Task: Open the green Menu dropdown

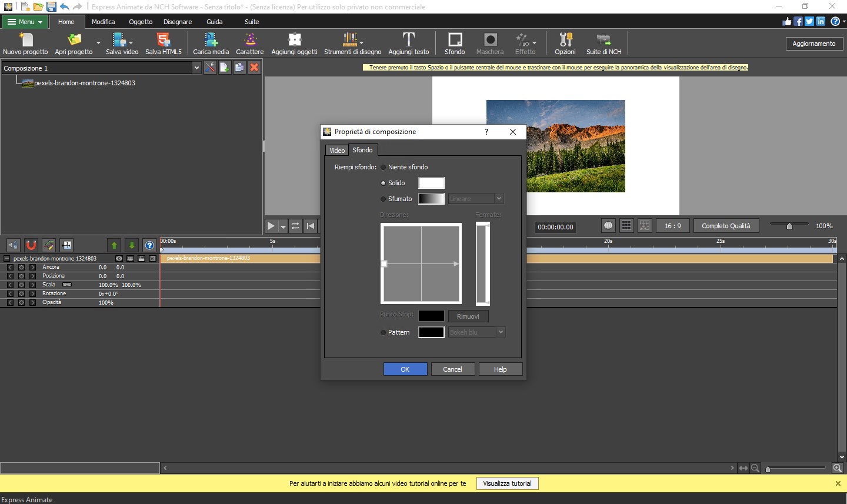Action: pyautogui.click(x=25, y=22)
